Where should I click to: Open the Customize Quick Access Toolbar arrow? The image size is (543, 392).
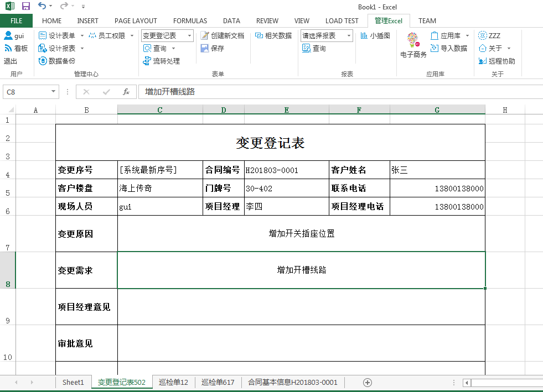[x=83, y=6]
